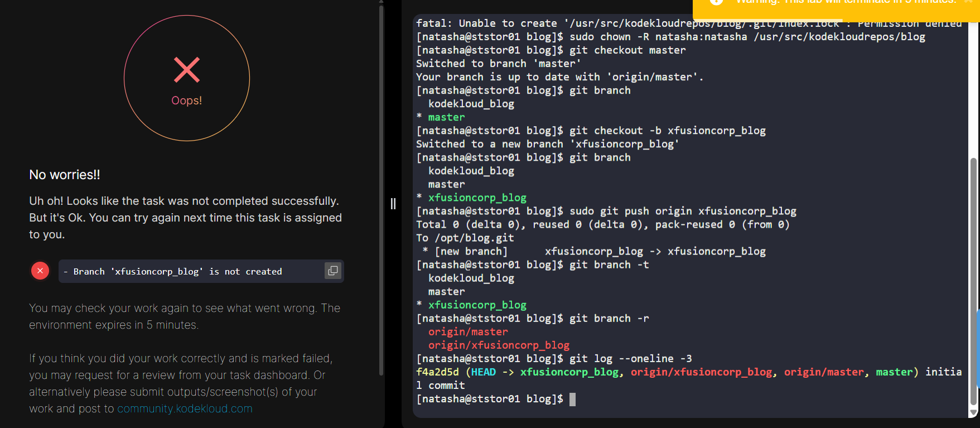
Task: Click the red error badge beside the branch message
Action: (x=40, y=271)
